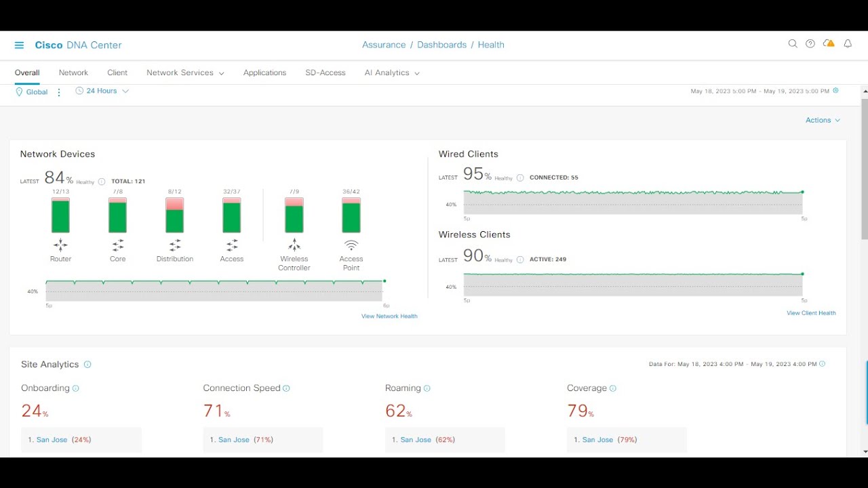Click San Jose under Onboarding
868x488 pixels.
point(52,440)
